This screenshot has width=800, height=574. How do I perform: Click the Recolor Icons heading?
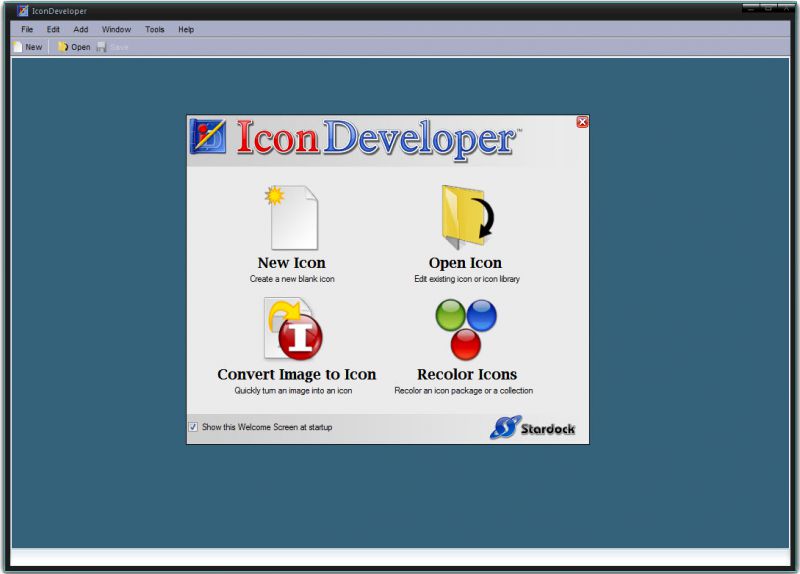coord(467,375)
